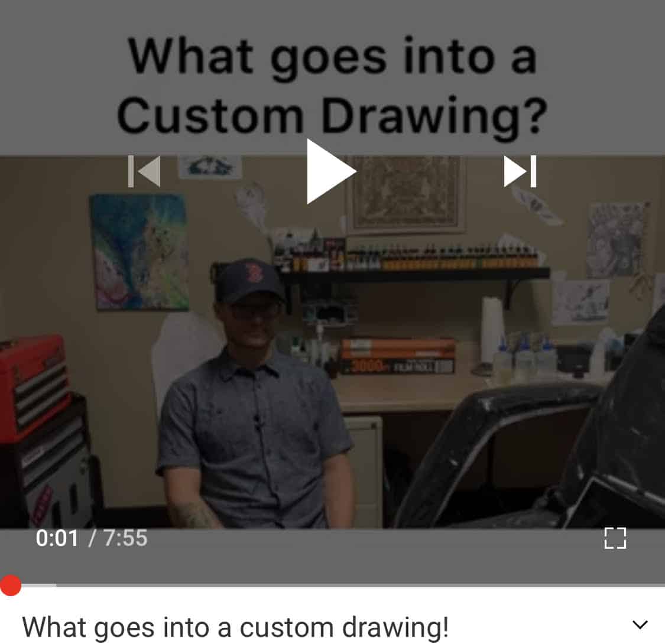Tap the man in the cap to hide controls

pyautogui.click(x=254, y=394)
